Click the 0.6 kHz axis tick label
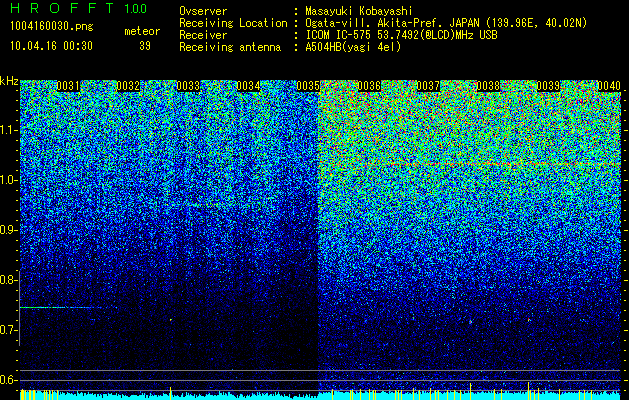629x400 pixels. (x=8, y=380)
